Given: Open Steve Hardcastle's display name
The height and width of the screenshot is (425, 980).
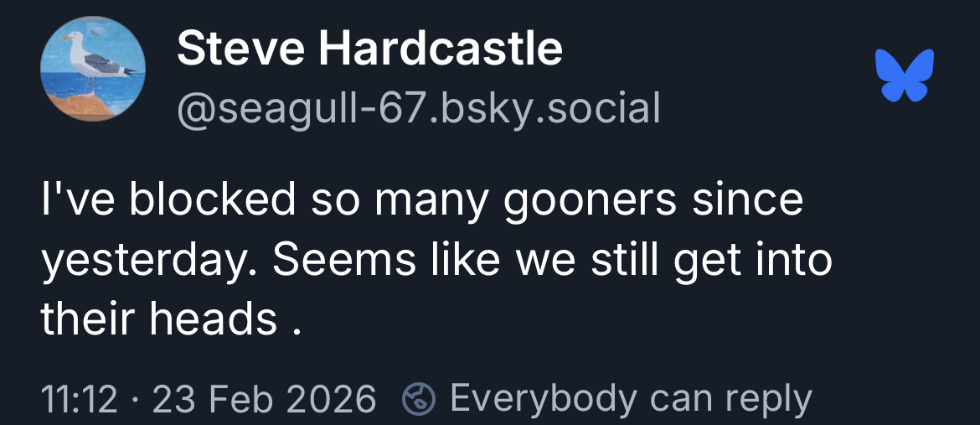Looking at the screenshot, I should point(369,49).
